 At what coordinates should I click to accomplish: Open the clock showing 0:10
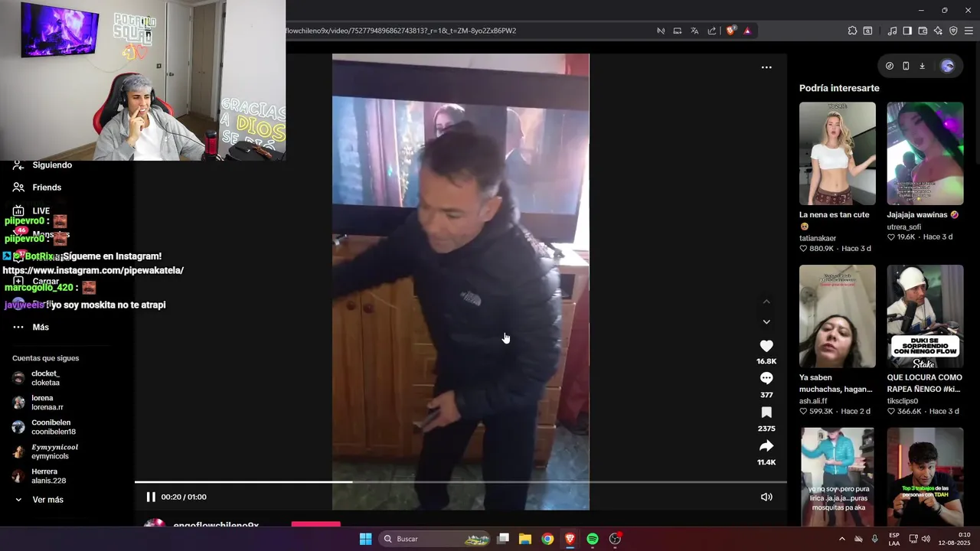955,539
